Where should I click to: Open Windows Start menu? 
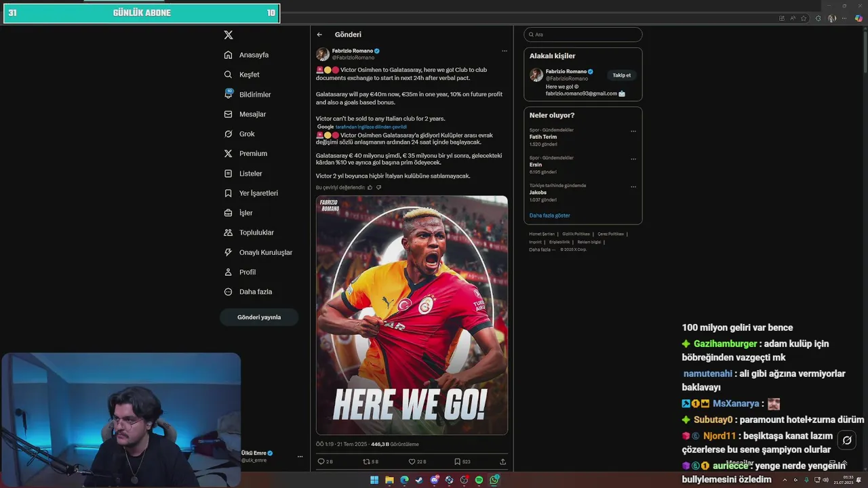(374, 480)
